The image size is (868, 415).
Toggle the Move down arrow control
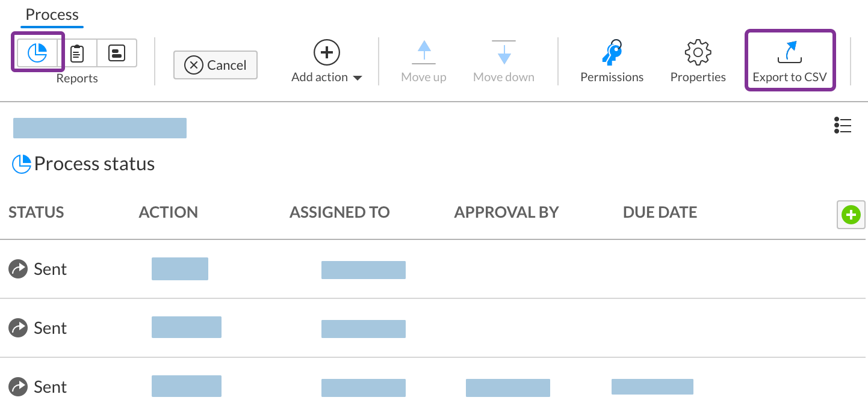pos(503,53)
